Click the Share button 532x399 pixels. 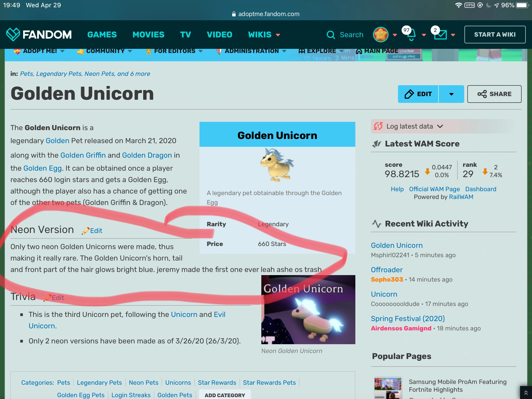tap(494, 94)
